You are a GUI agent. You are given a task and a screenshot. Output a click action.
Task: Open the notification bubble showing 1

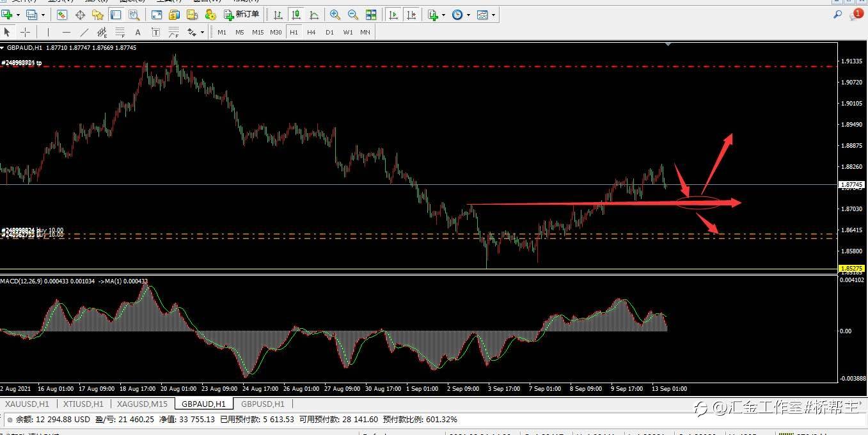click(x=856, y=14)
